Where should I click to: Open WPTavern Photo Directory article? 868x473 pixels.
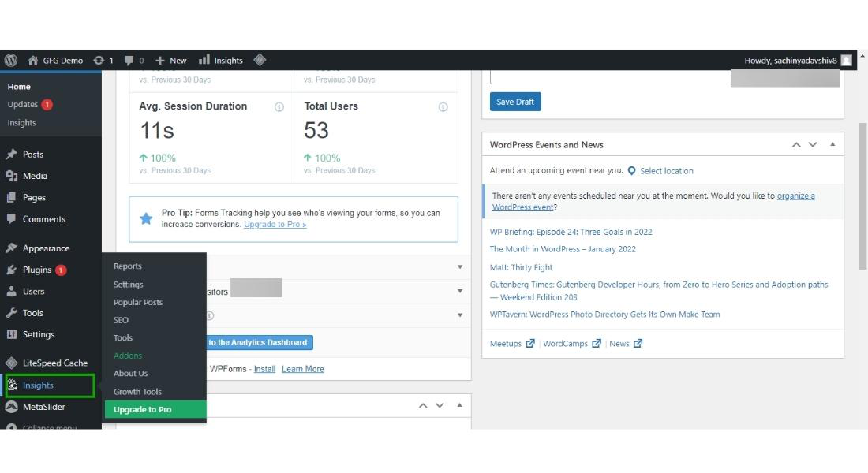point(604,315)
